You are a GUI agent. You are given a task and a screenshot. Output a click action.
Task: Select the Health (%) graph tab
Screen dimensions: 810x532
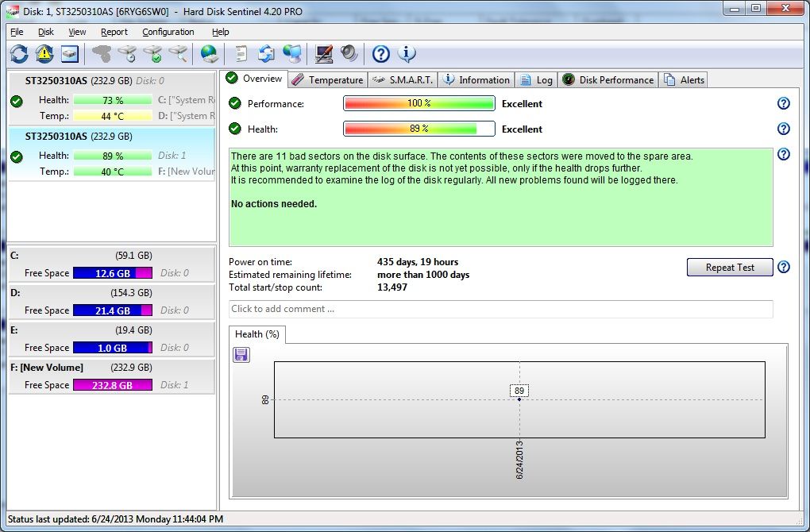tap(256, 334)
